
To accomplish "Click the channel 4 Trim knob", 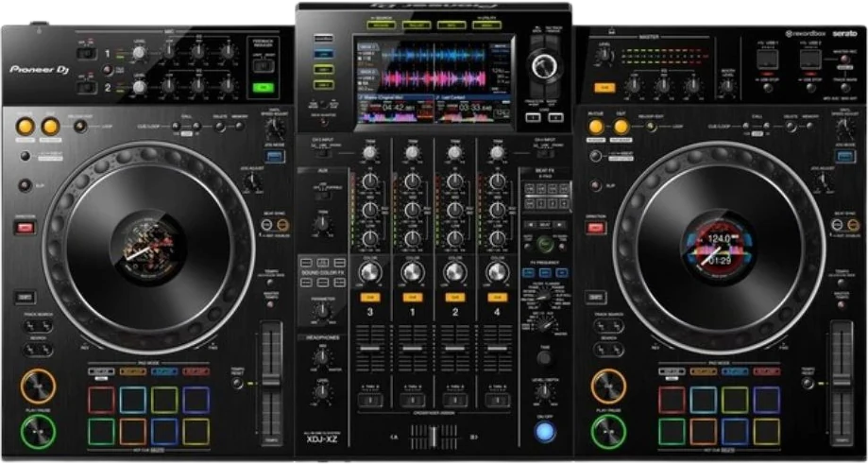I will click(497, 153).
